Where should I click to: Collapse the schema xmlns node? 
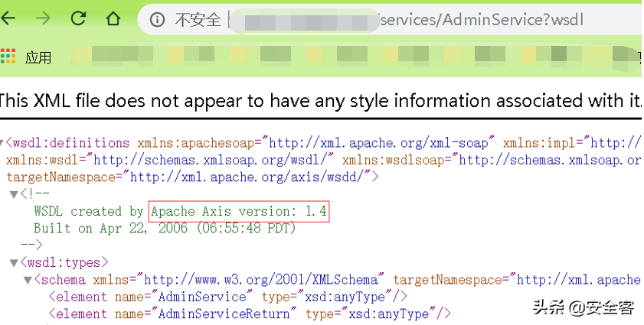pos(28,280)
